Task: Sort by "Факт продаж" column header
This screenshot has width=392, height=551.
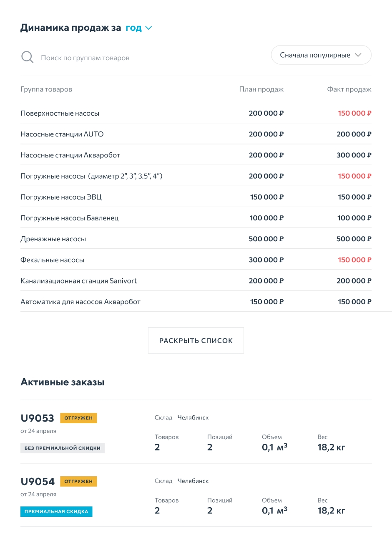Action: point(349,89)
